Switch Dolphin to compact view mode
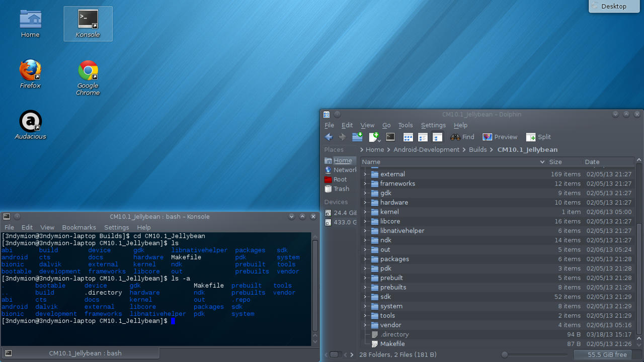Image resolution: width=644 pixels, height=362 pixels. pos(423,137)
